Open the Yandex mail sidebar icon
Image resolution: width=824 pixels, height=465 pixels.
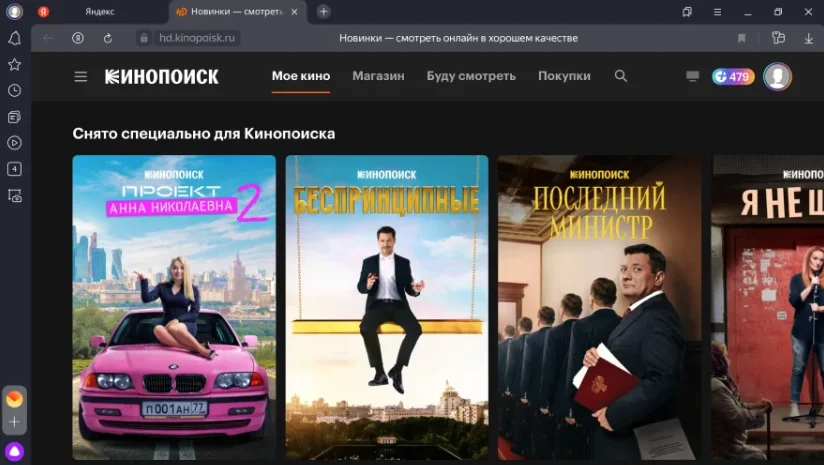point(15,399)
